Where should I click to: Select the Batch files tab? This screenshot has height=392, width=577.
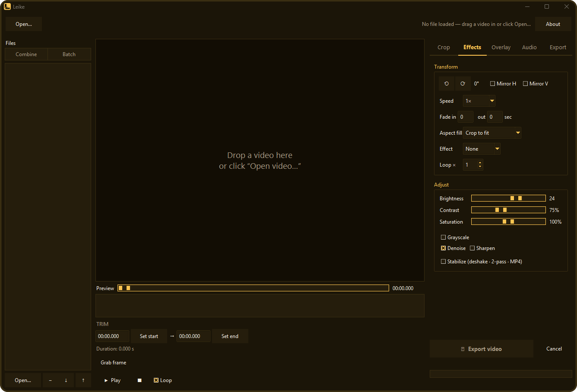point(69,54)
